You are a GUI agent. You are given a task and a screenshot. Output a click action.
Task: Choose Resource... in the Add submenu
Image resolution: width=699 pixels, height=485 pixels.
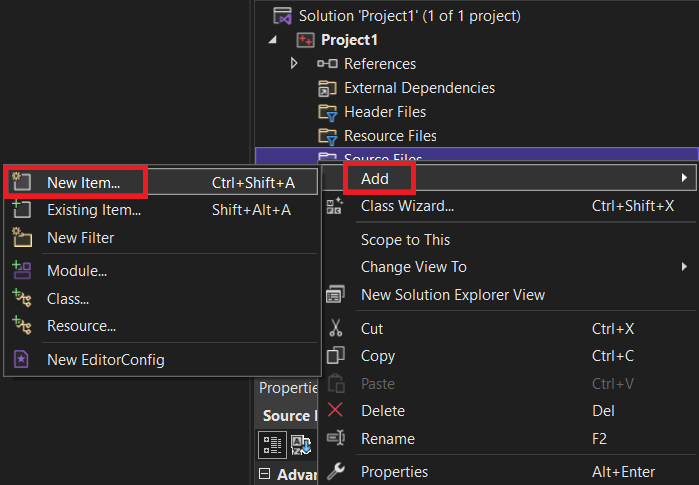(x=81, y=325)
